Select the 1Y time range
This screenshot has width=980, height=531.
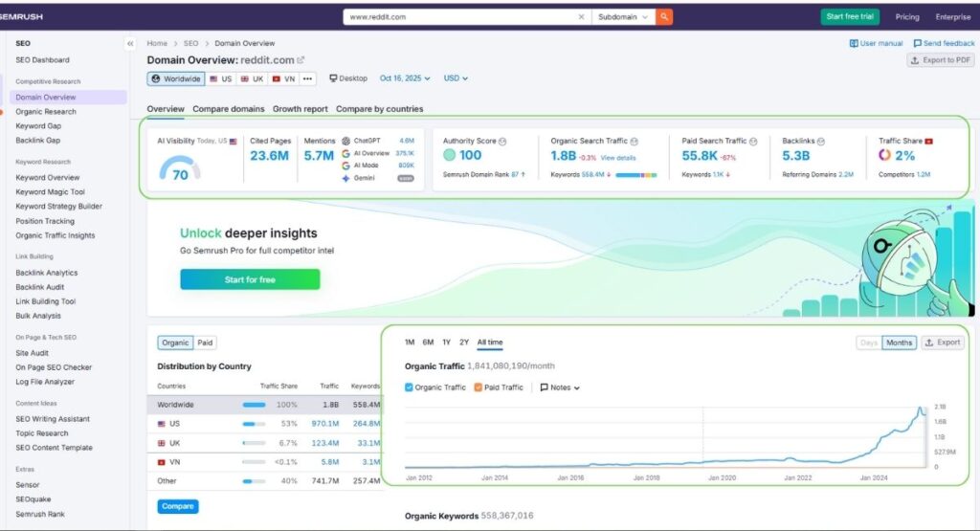pos(446,343)
